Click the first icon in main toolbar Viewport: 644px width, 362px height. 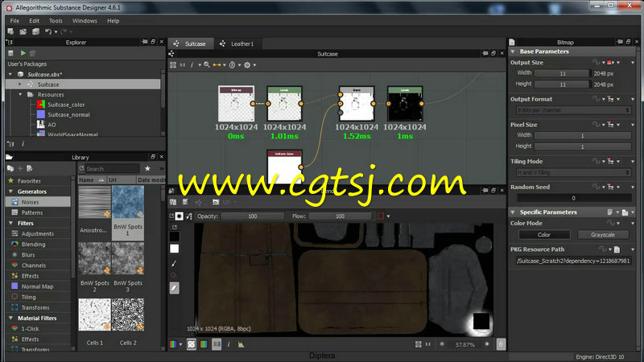tap(10, 31)
